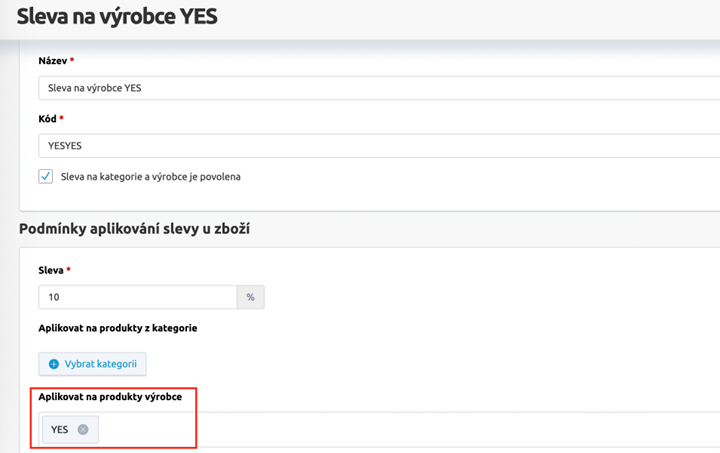This screenshot has height=453, width=720.
Task: Click the plus icon on Vybrat kategorii
Action: (x=54, y=363)
